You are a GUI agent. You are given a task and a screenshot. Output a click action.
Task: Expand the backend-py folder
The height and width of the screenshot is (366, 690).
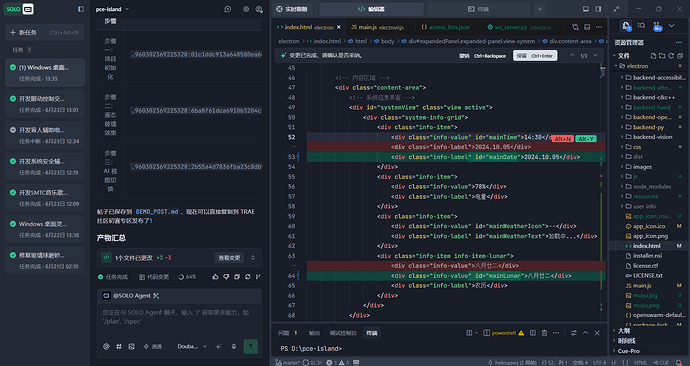[648, 127]
